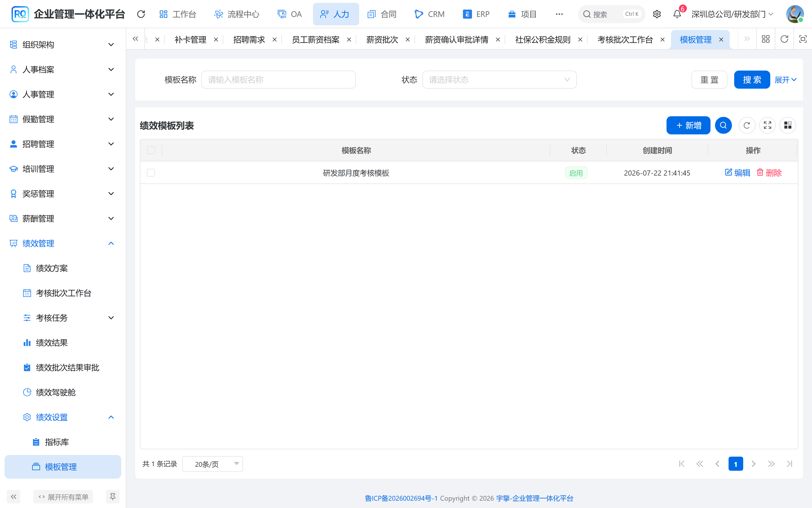Open the system settings gear icon

pos(657,14)
